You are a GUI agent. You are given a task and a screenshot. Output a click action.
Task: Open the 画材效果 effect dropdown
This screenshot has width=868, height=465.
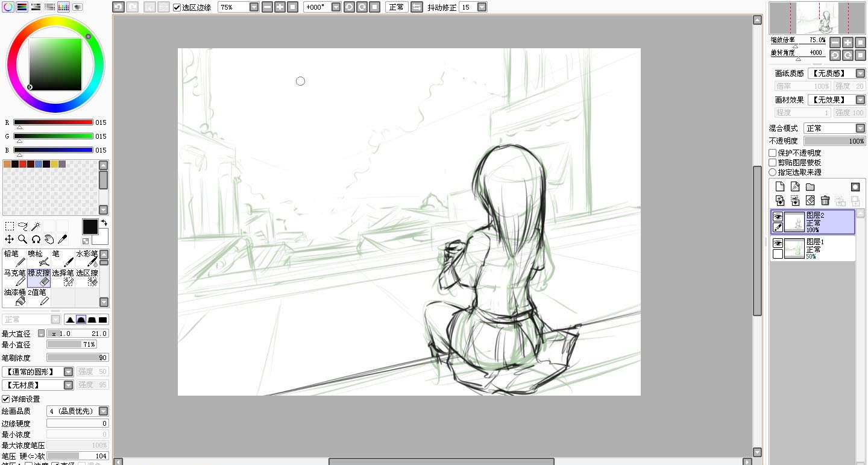point(860,100)
